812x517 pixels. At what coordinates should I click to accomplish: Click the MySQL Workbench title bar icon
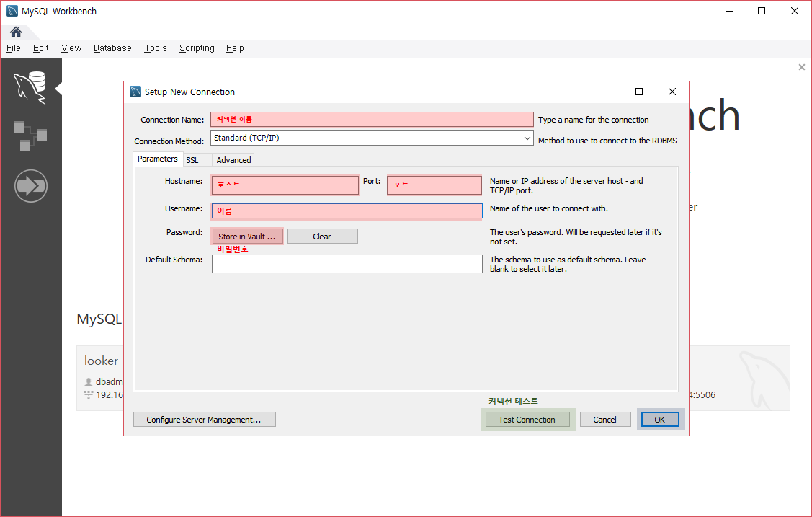point(12,11)
